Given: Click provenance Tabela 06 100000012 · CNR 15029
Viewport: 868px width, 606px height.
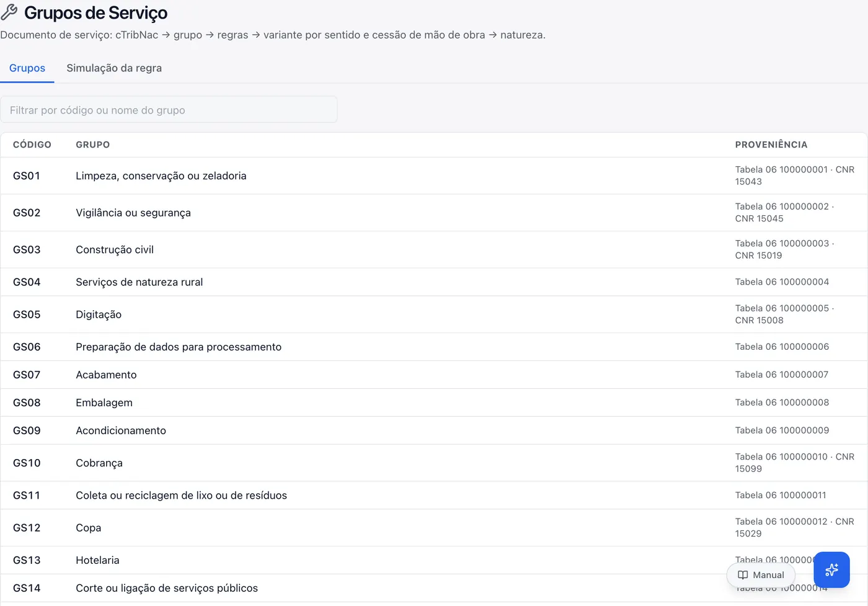Looking at the screenshot, I should [795, 528].
